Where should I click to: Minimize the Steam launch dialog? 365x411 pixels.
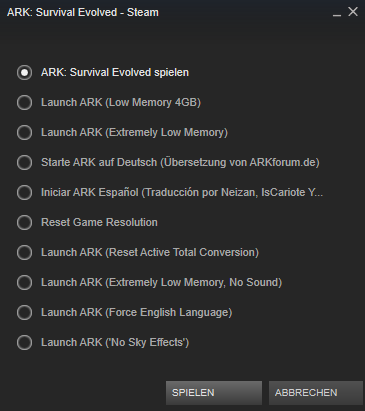coord(337,13)
